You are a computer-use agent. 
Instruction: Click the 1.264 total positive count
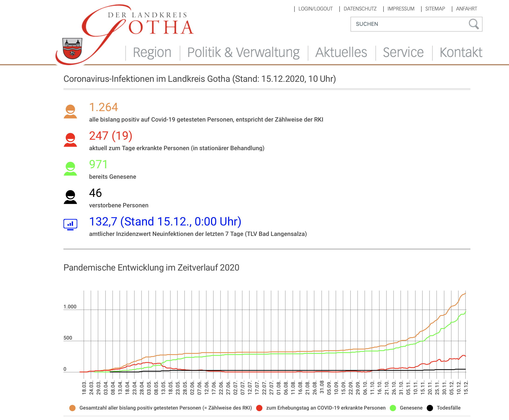(103, 107)
